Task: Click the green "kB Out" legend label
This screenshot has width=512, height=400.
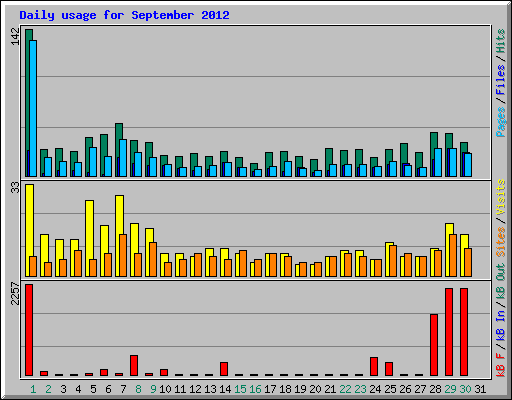Action: (500, 280)
